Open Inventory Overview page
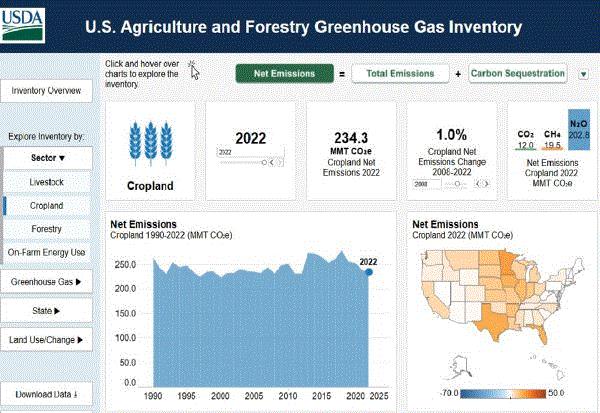This screenshot has height=413, width=600. click(x=46, y=91)
